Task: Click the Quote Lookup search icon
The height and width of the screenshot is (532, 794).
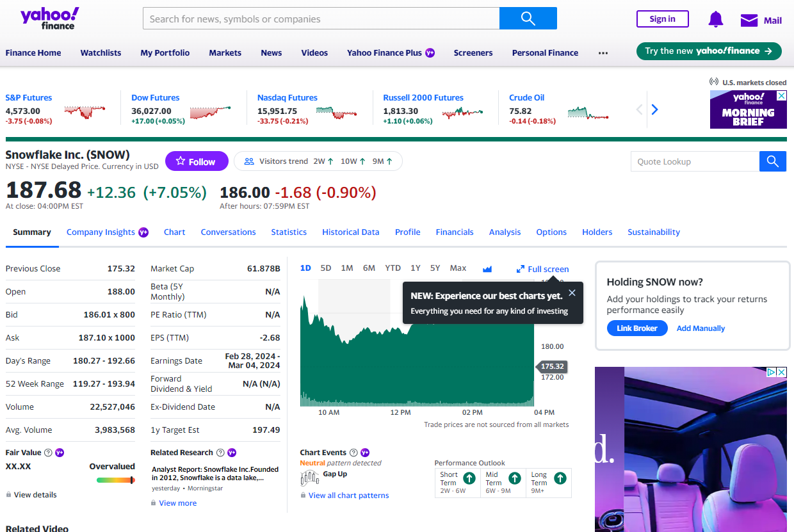Action: (773, 161)
